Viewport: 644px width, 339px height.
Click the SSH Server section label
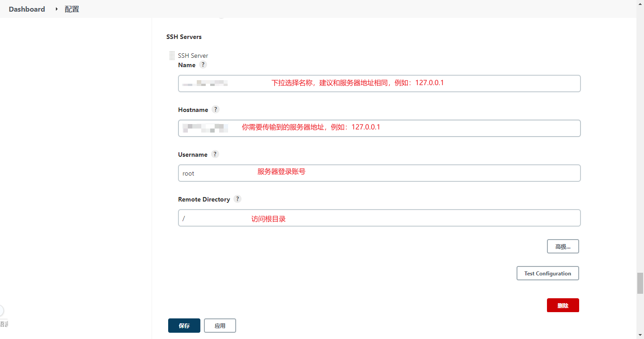[x=193, y=56]
